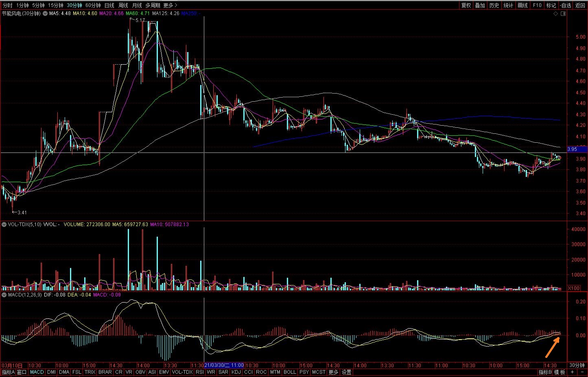
Task: Select the 30分钟 period tab
Action: (74, 5)
